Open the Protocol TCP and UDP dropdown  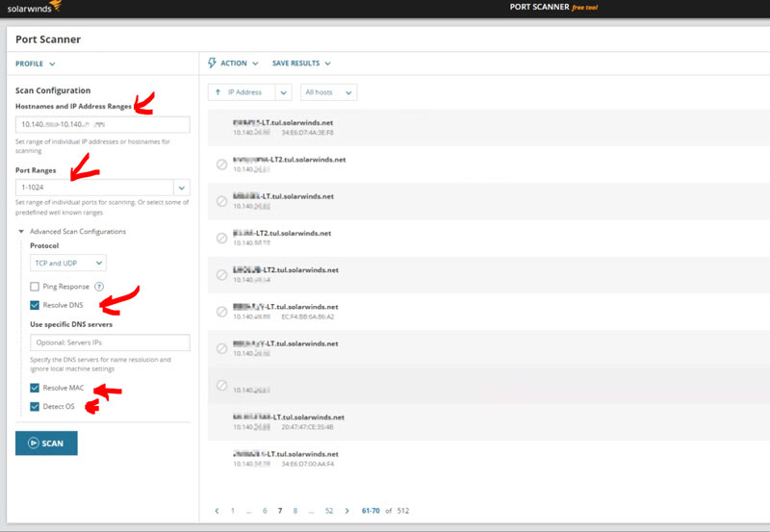tap(67, 263)
